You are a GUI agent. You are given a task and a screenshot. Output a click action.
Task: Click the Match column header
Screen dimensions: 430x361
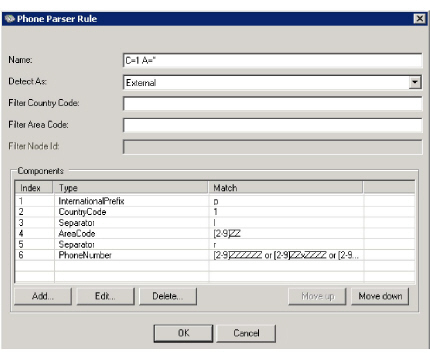(286, 188)
